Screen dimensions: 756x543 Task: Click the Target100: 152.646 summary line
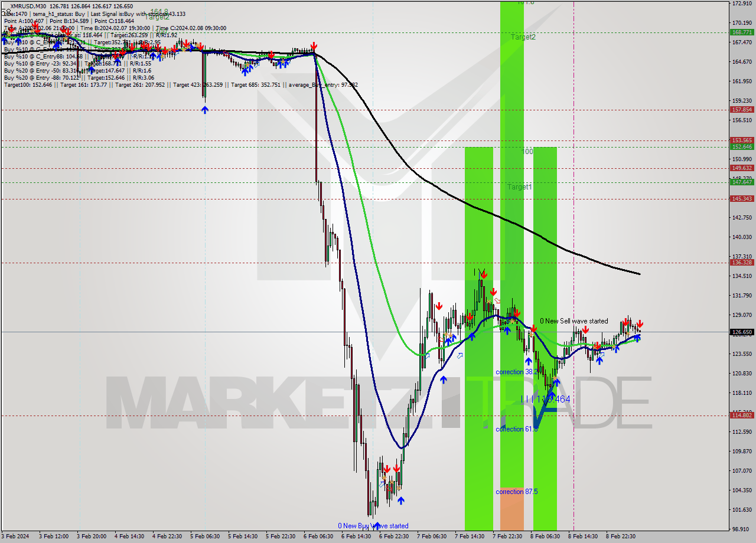[181, 84]
